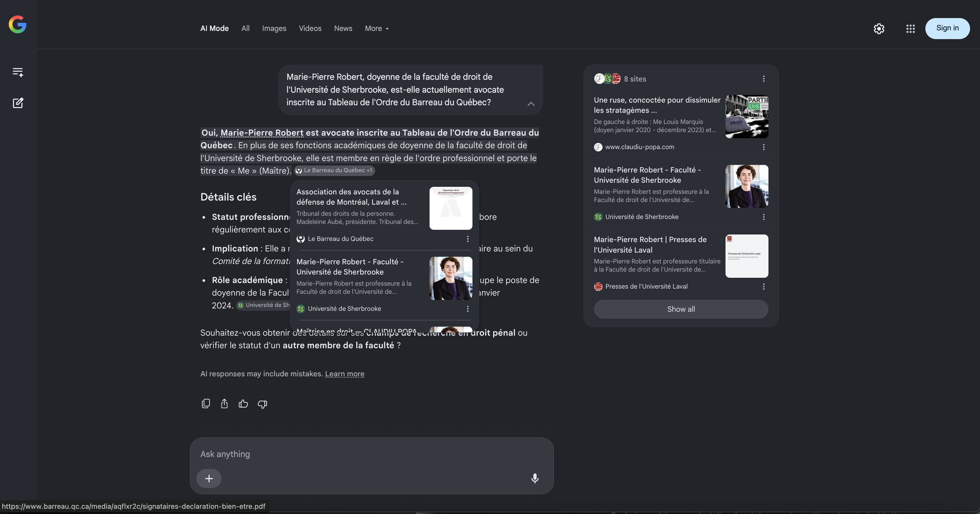Viewport: 980px width, 514px height.
Task: Open options for Presses de l'Université Laval source
Action: pyautogui.click(x=764, y=287)
